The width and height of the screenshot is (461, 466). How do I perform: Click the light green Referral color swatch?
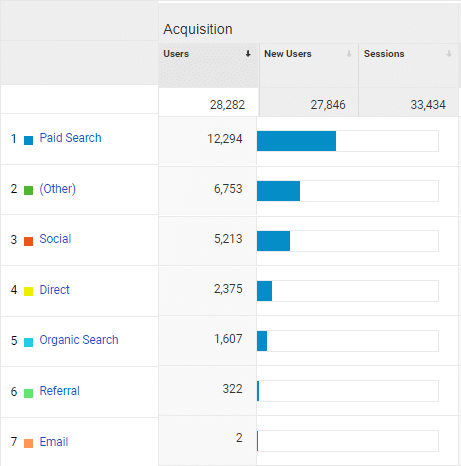coord(28,393)
